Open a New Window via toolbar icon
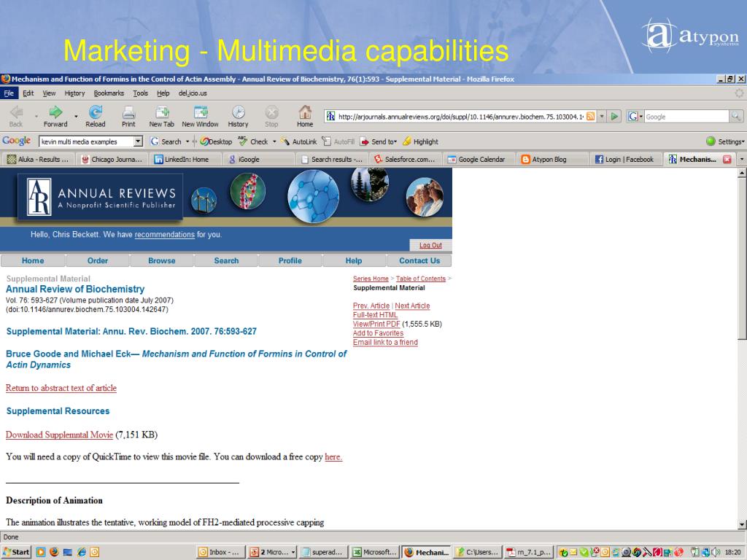The width and height of the screenshot is (747, 560). (200, 112)
